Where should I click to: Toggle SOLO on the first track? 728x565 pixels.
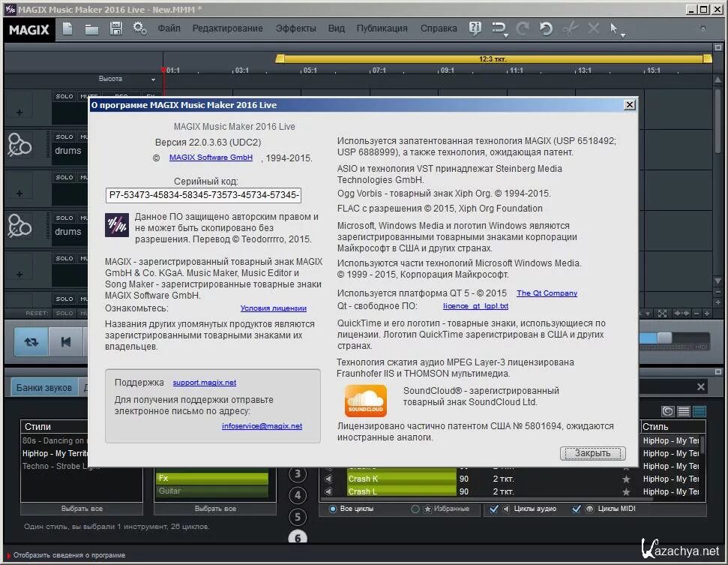click(x=64, y=96)
